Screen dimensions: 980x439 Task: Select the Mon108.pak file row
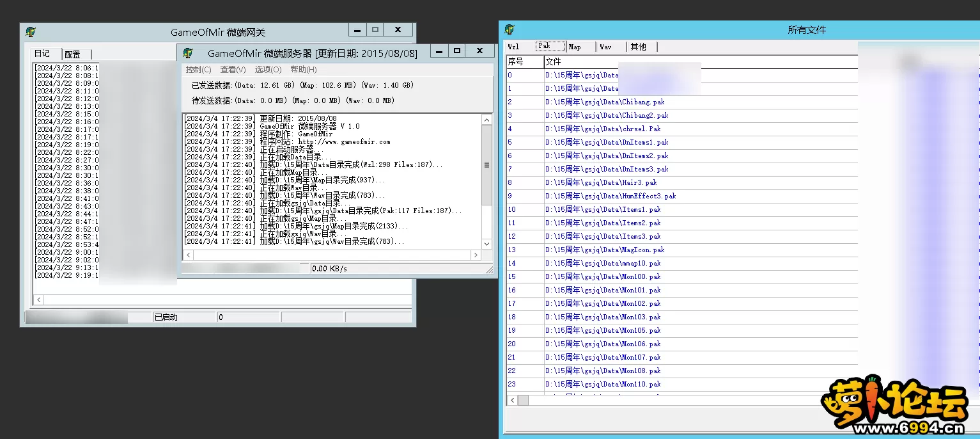(x=682, y=371)
